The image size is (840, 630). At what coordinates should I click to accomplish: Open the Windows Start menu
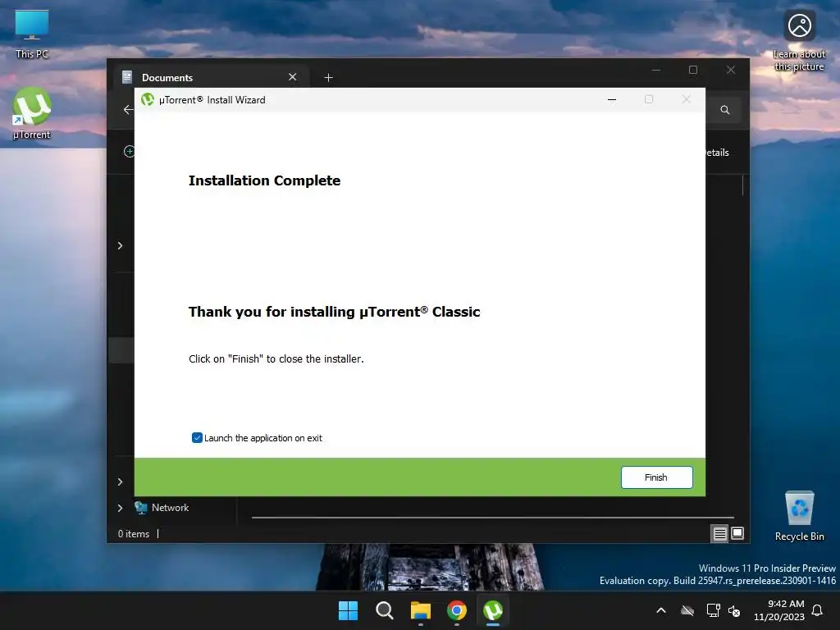348,610
